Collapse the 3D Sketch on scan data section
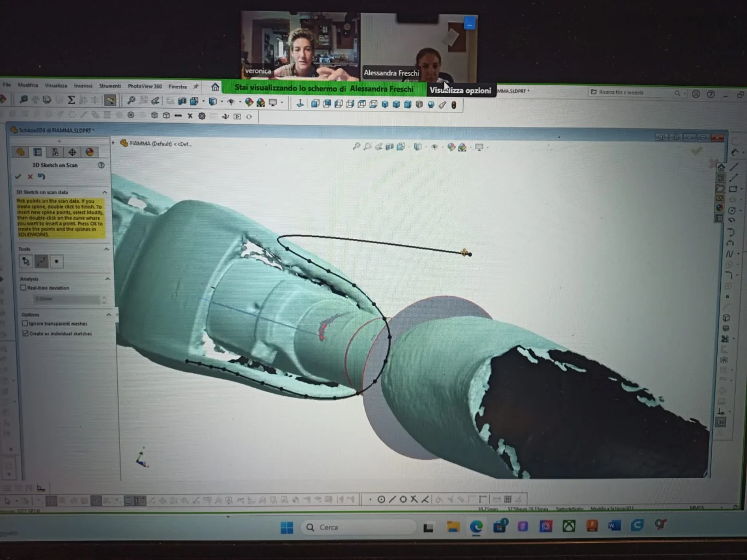The width and height of the screenshot is (747, 560). [105, 192]
